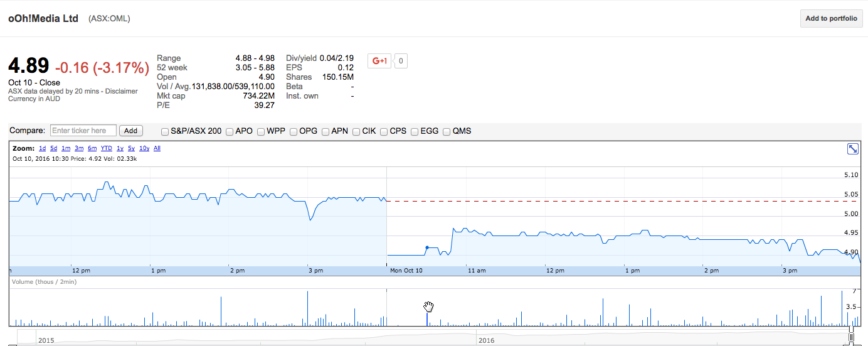The height and width of the screenshot is (346, 868).
Task: Select the 6m zoom range
Action: [92, 149]
